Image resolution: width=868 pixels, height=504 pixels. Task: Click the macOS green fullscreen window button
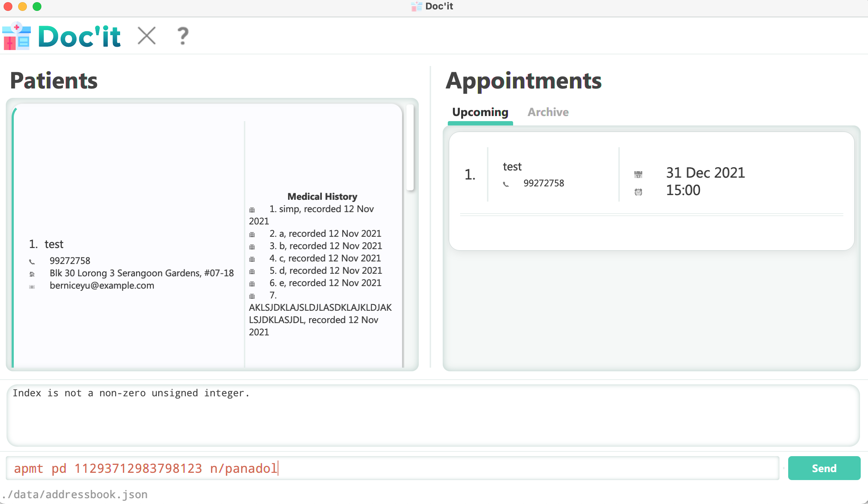pyautogui.click(x=37, y=7)
